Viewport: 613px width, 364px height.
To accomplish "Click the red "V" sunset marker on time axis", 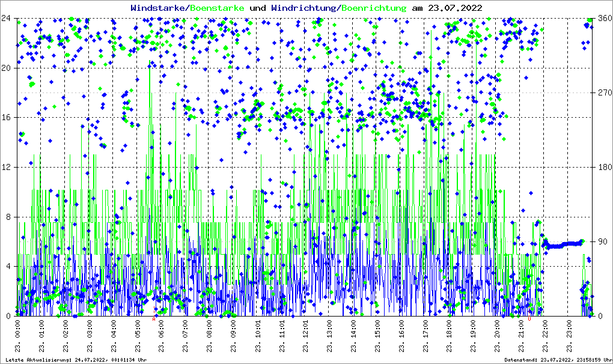I will [x=529, y=319].
